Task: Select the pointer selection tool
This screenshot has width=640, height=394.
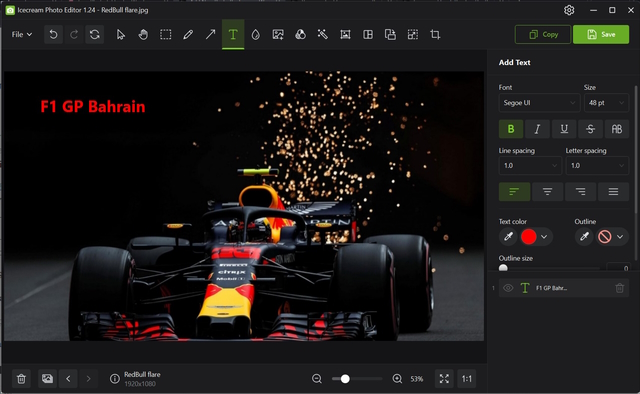Action: [x=120, y=35]
